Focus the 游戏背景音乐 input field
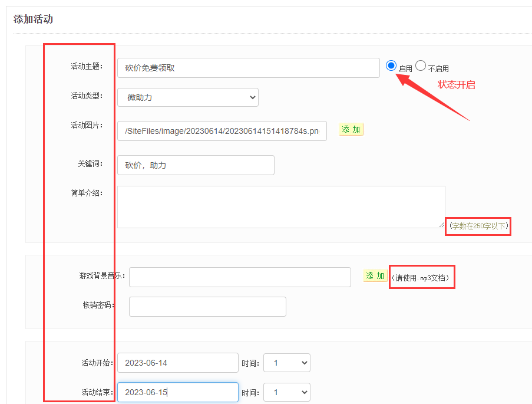This screenshot has width=532, height=404. click(x=239, y=277)
